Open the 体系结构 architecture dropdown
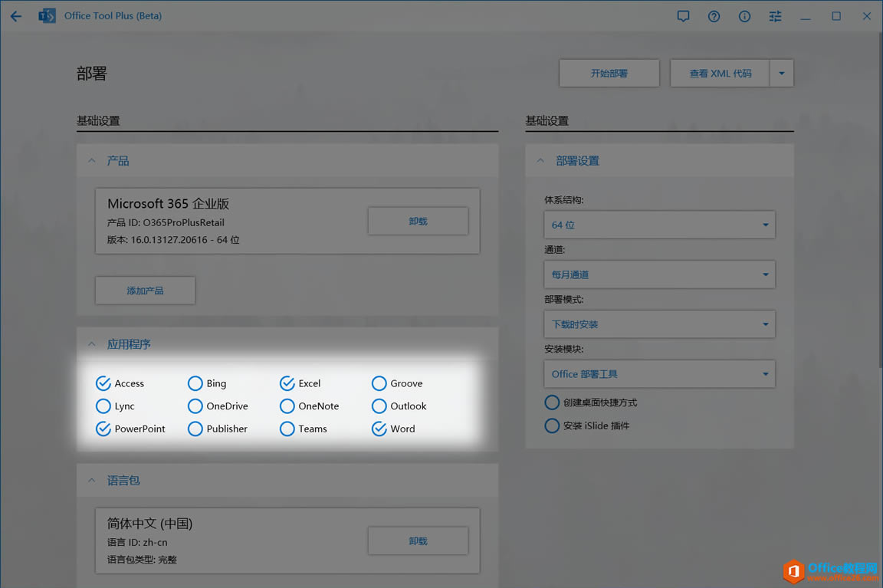This screenshot has height=588, width=883. 659,224
